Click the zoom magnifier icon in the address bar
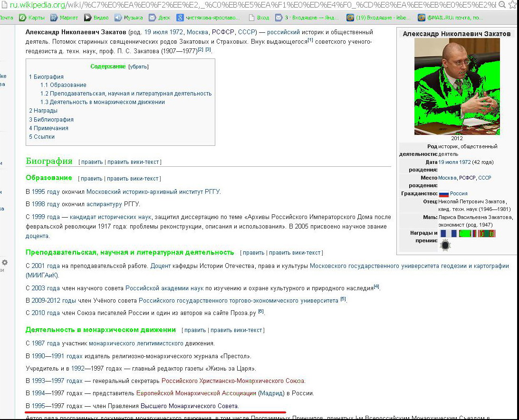 (x=502, y=5)
